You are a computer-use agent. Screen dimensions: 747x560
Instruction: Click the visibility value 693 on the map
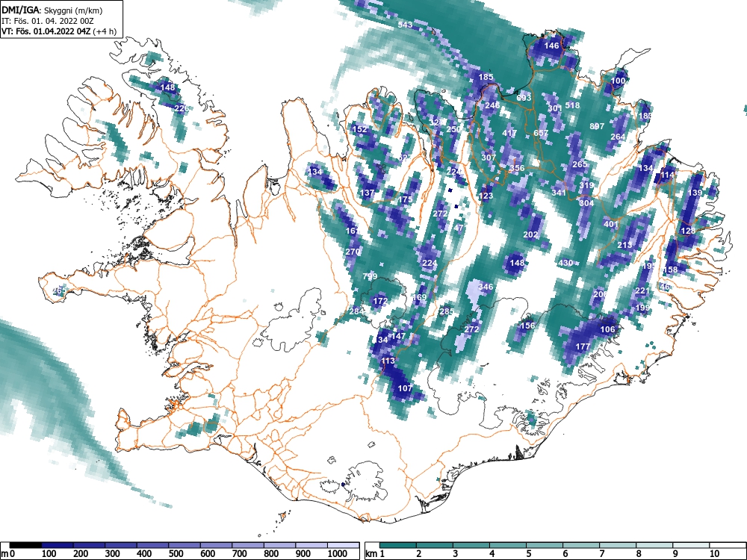pyautogui.click(x=524, y=98)
